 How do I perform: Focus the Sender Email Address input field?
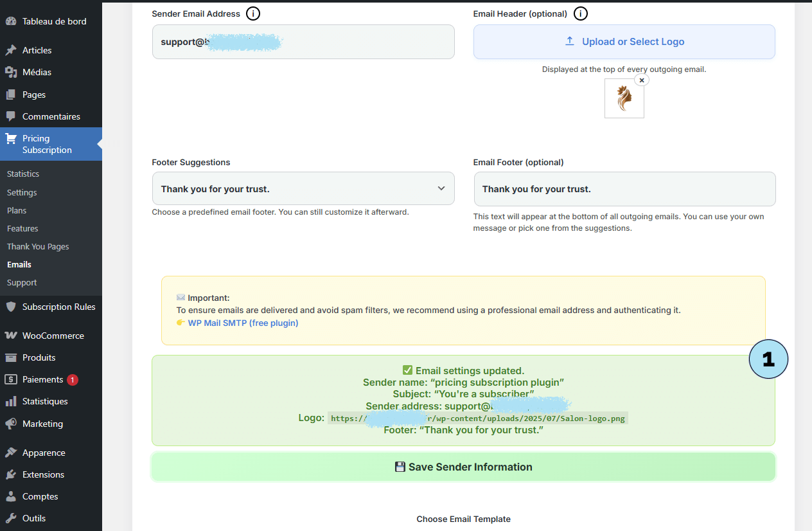point(303,42)
